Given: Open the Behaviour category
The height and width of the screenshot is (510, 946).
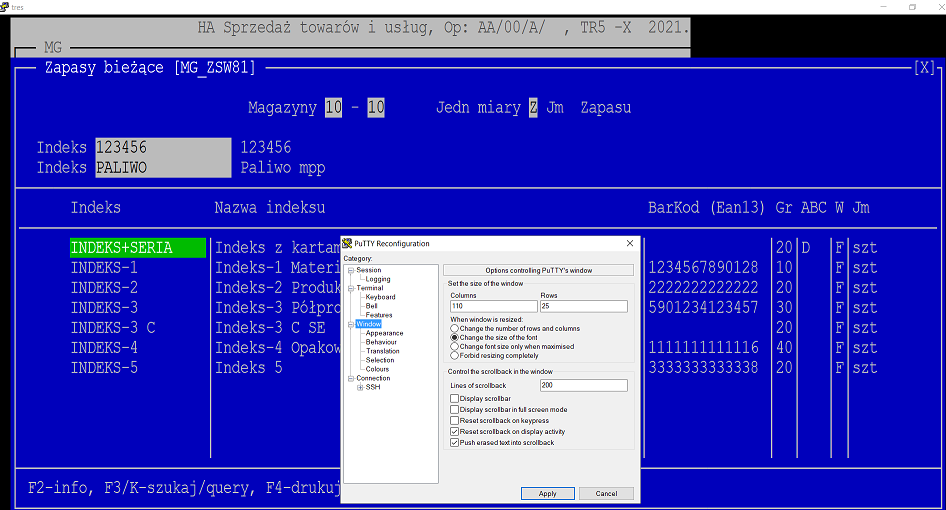Looking at the screenshot, I should tap(381, 342).
